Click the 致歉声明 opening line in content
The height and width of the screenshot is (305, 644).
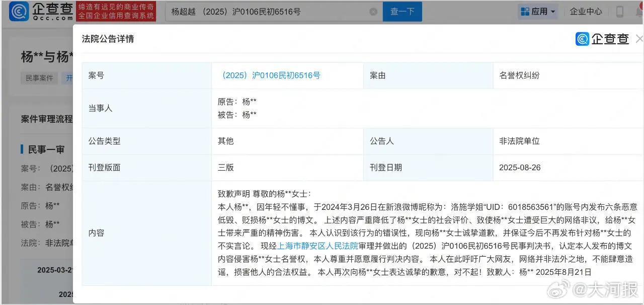(265, 194)
